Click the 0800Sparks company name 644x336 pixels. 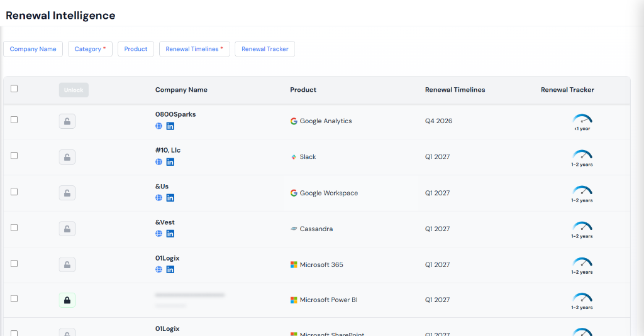click(175, 114)
